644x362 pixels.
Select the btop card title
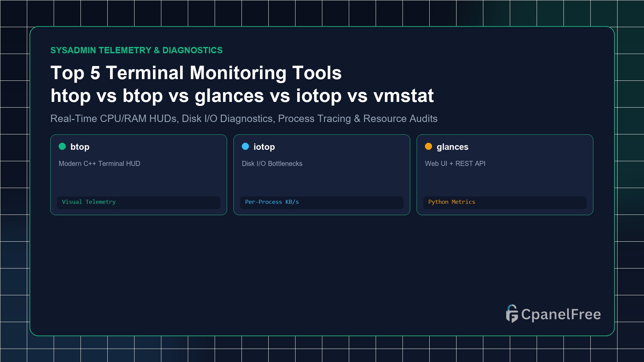click(80, 147)
